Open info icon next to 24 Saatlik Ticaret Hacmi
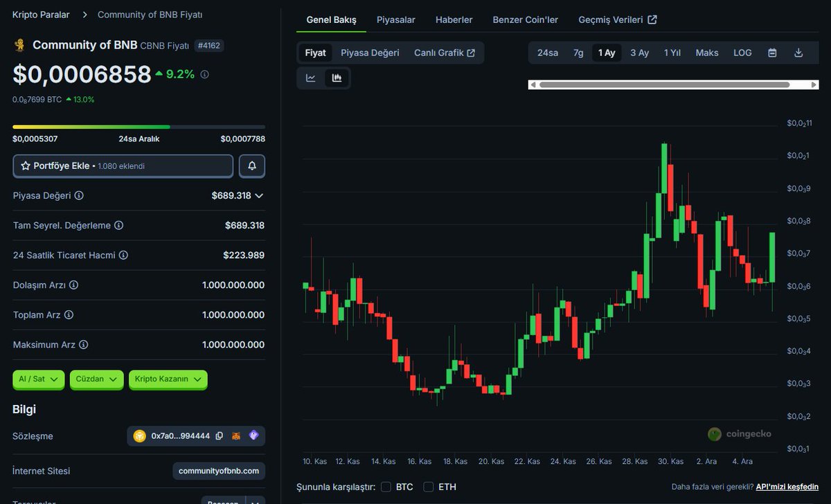Viewport: 831px width, 504px height. pyautogui.click(x=123, y=255)
